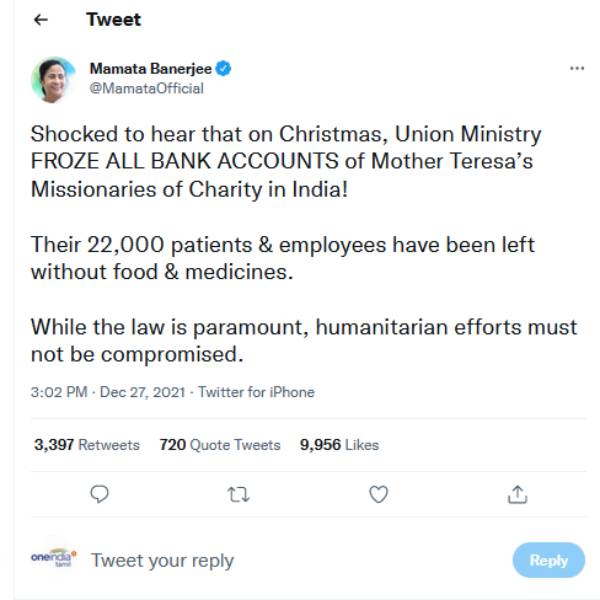The image size is (600, 600).
Task: Like the tweet with the heart icon
Action: click(x=378, y=493)
